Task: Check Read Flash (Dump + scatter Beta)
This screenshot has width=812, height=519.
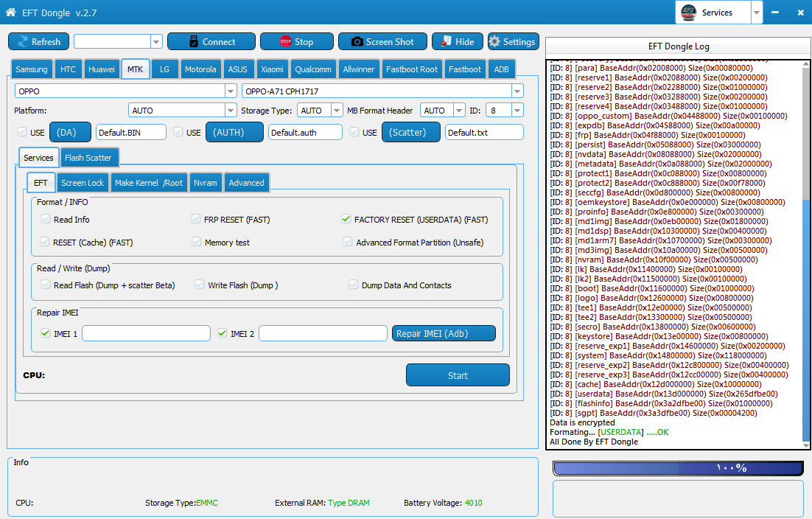Action: (x=46, y=285)
